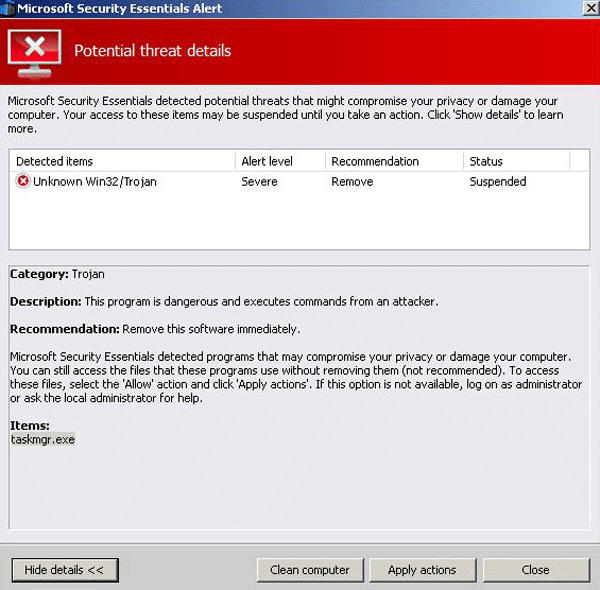Collapse details with Hide details << button
600x590 pixels.
[x=64, y=570]
